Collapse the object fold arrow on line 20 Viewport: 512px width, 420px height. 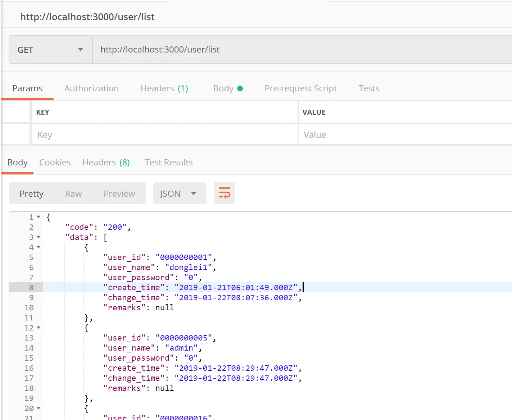point(38,408)
